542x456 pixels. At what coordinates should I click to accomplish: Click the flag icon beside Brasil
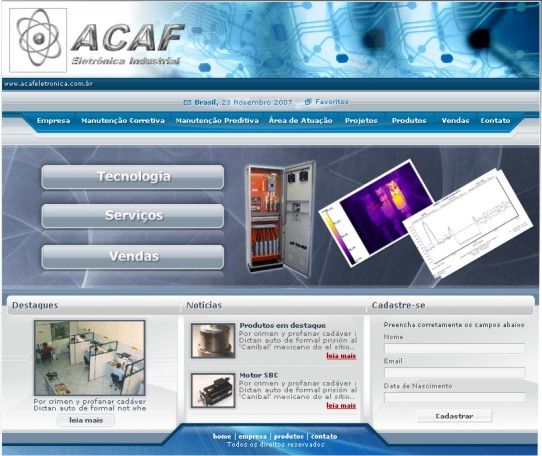[187, 102]
